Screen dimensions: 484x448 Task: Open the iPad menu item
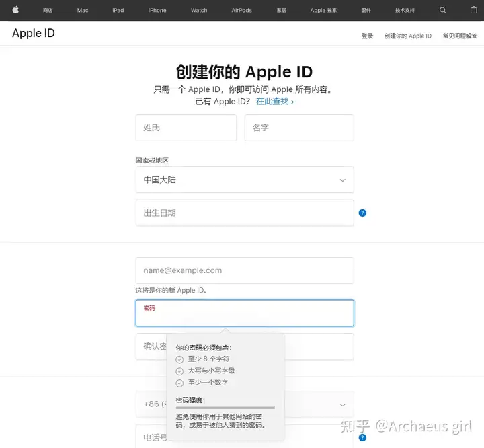118,11
